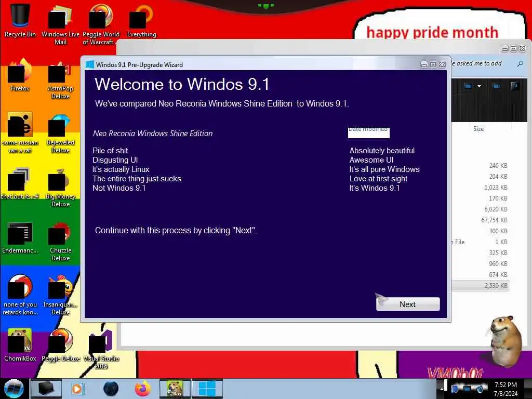Click the 'Welcome to Windos 9.1' heading

tap(182, 84)
